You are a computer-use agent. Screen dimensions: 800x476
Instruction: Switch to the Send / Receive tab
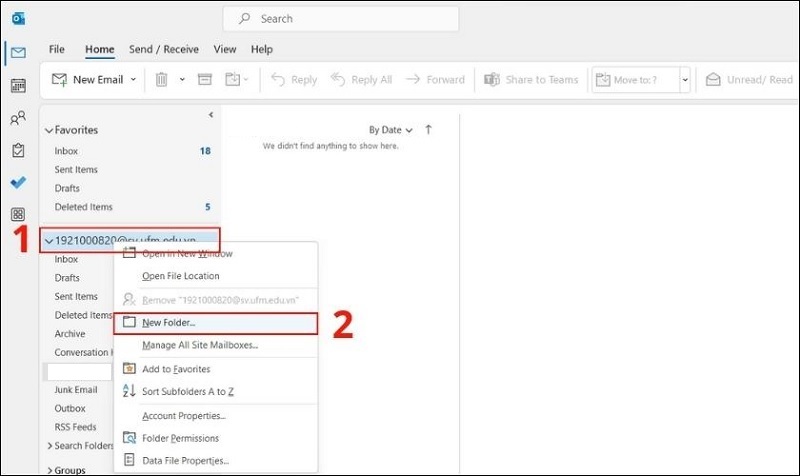coord(163,49)
